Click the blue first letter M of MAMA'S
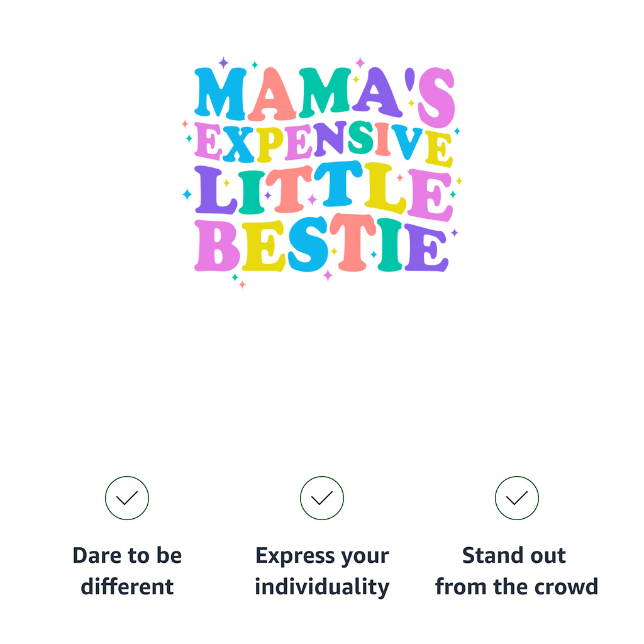Image resolution: width=644 pixels, height=644 pixels. [x=220, y=94]
